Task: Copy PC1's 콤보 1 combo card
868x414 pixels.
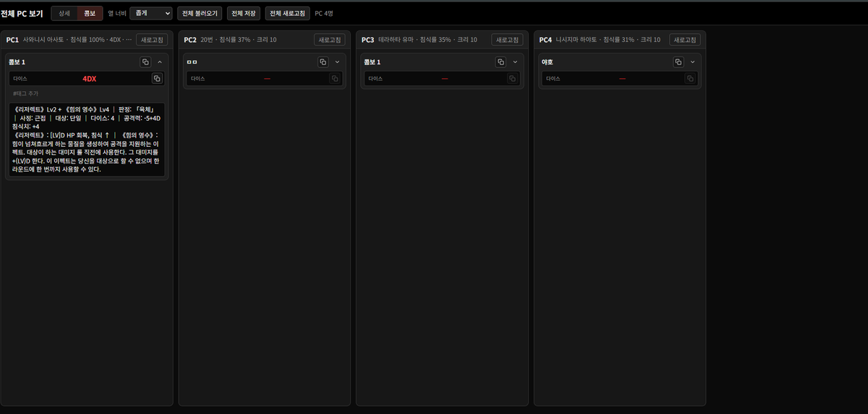Action: coord(145,62)
